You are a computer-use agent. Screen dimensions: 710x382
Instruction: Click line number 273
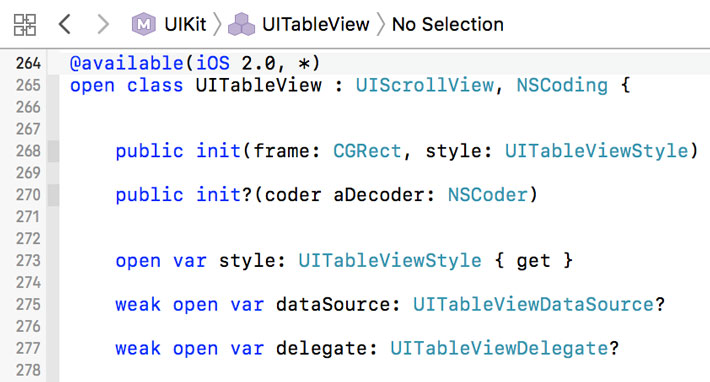[x=28, y=261]
